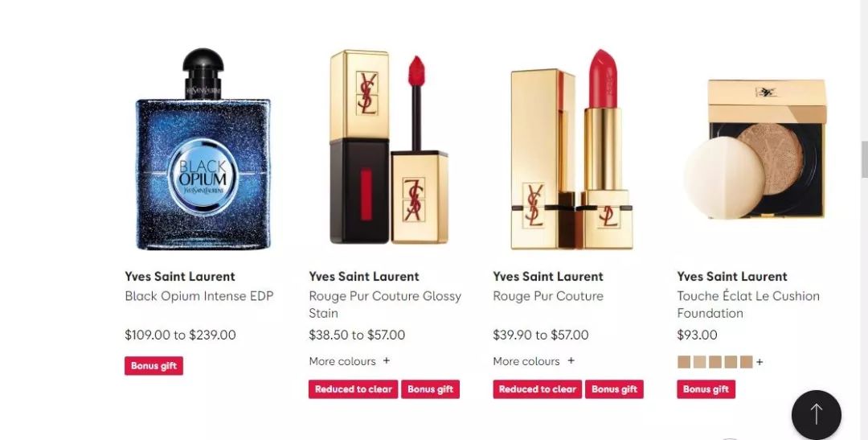This screenshot has width=868, height=440.
Task: Click the back-to-top arrow button
Action: click(x=816, y=414)
